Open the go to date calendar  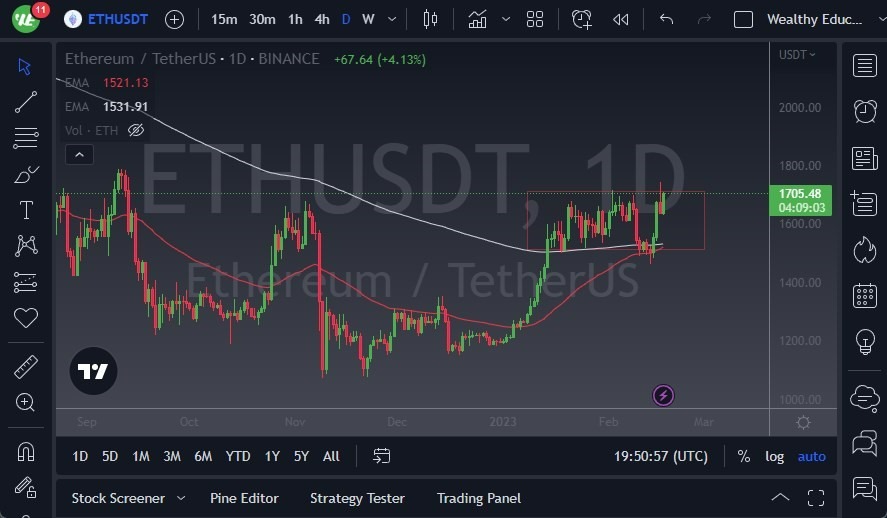click(382, 456)
